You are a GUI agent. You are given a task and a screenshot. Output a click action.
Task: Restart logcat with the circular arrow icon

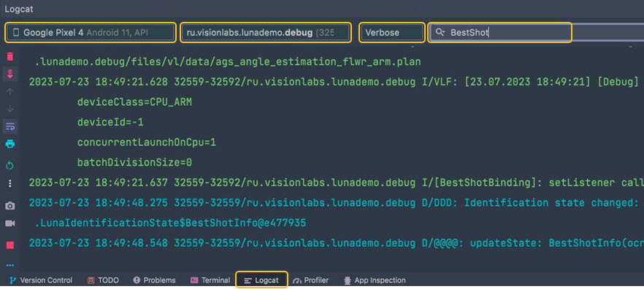[x=10, y=166]
